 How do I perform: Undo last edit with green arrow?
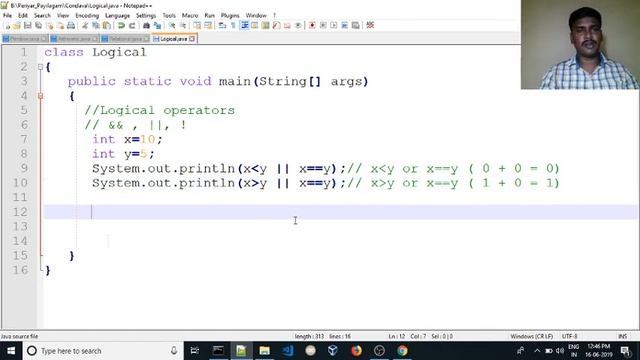[121, 25]
